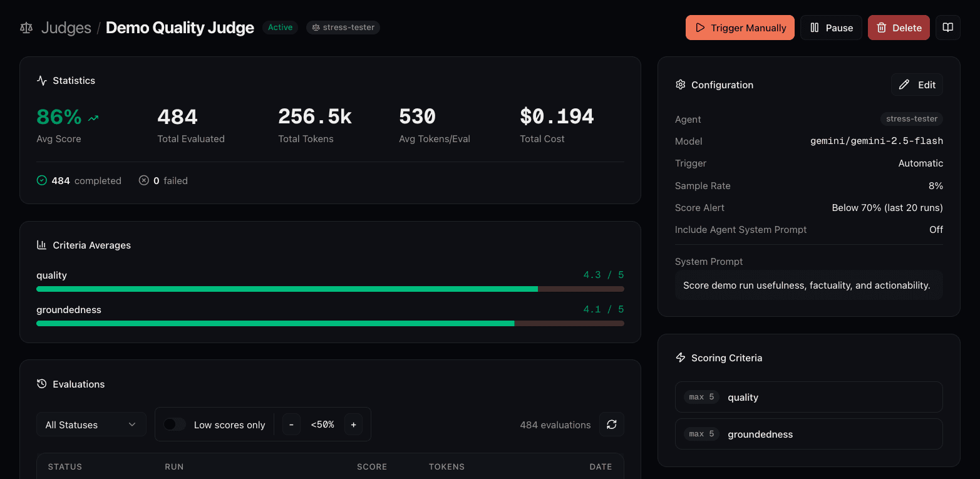Click the max 5 badge beside groundedness
This screenshot has height=479, width=980.
point(701,434)
